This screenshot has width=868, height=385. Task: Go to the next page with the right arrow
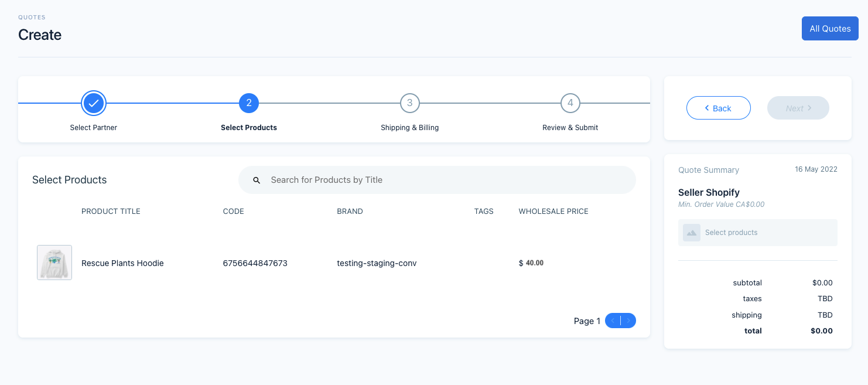(x=628, y=321)
